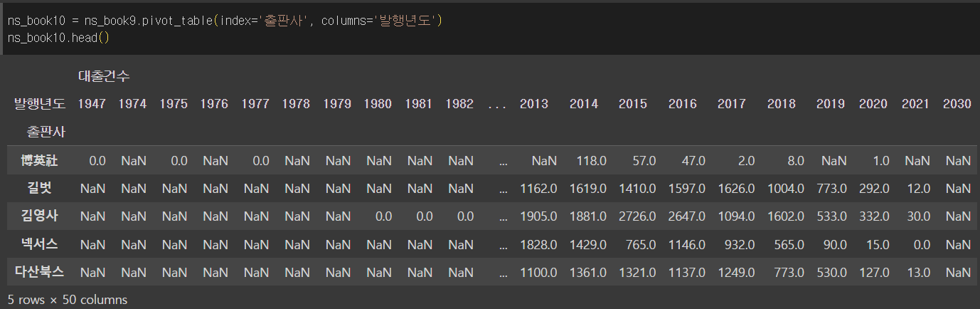Click the 2018 year column header
The image size is (980, 309).
pos(782,104)
